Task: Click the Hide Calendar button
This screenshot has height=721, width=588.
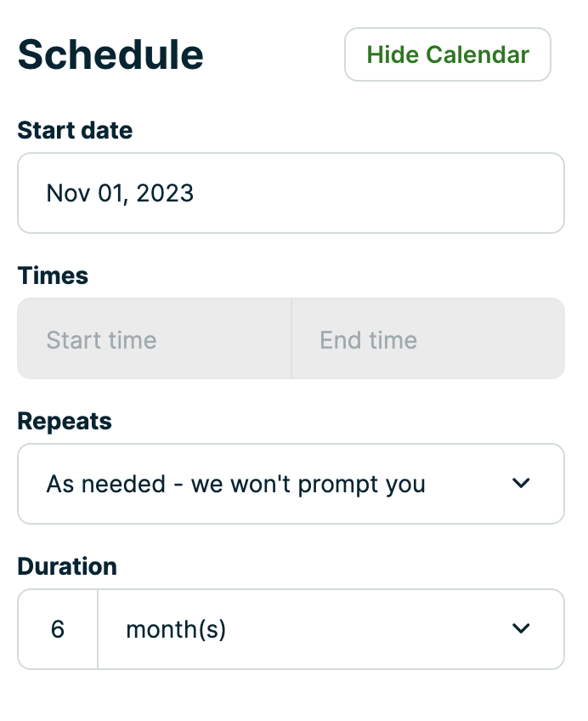Action: [447, 54]
